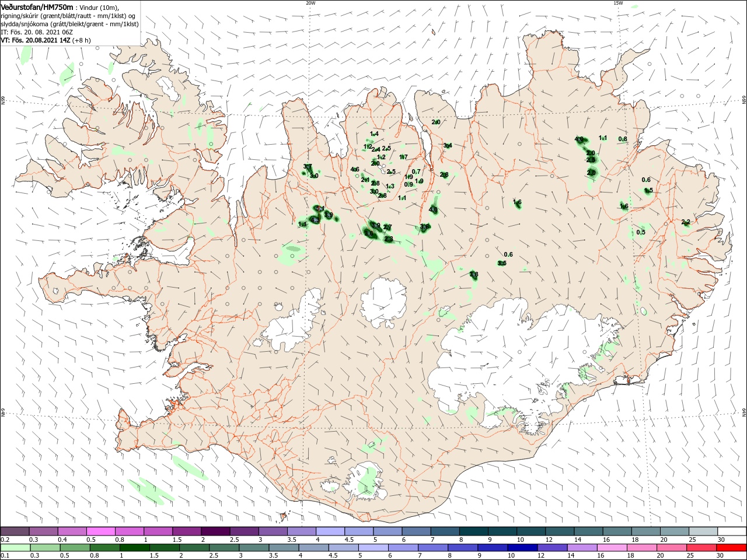The image size is (747, 560).
Task: Click the 3.4 precipitation value
Action: pos(448,146)
